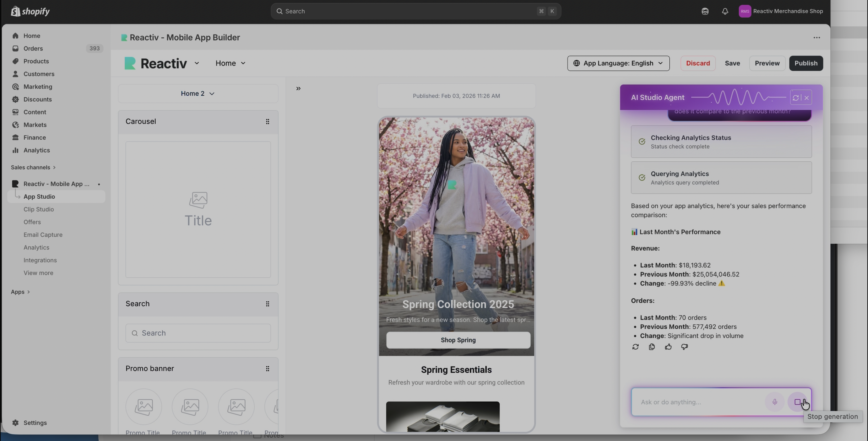Image resolution: width=868 pixels, height=441 pixels.
Task: Click the Preview button
Action: pyautogui.click(x=767, y=63)
